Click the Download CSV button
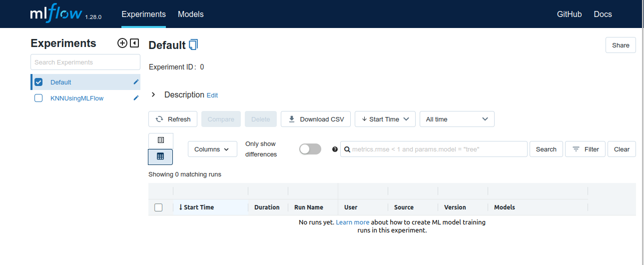This screenshot has width=644, height=265. click(x=316, y=119)
